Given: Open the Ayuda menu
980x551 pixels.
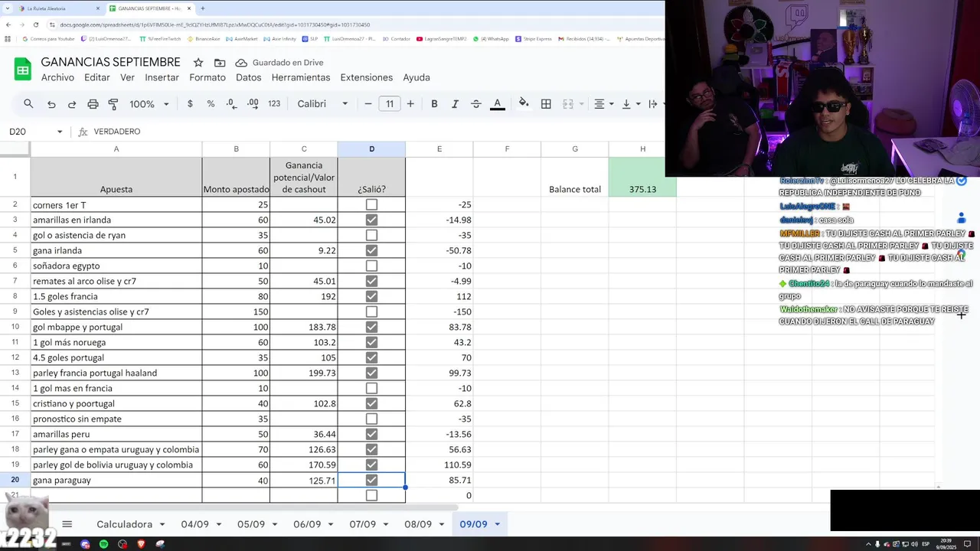Looking at the screenshot, I should coord(416,77).
